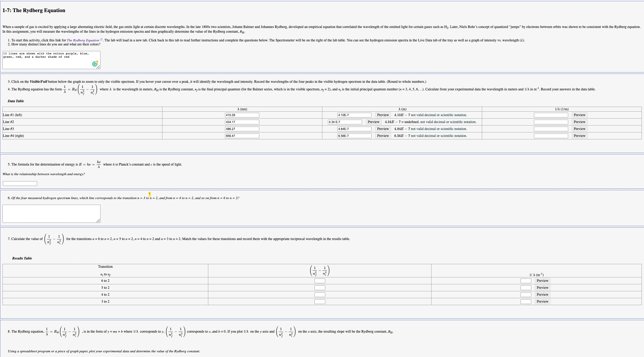Preview Line #2 wavelength in meters

374,122
